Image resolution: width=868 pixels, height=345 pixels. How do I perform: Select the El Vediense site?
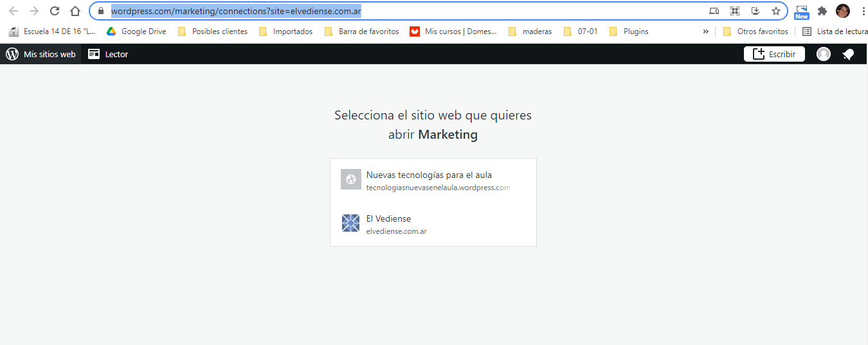[x=433, y=224]
